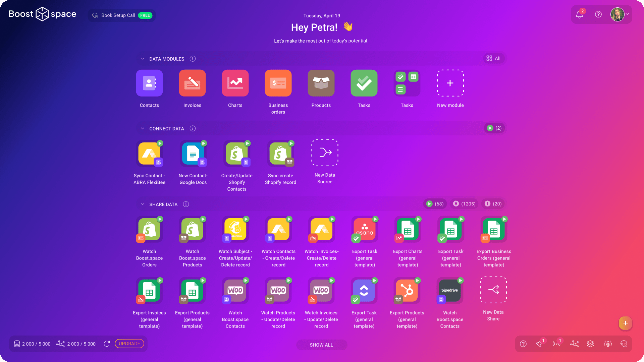Open Create/Update Shopify Contacts integration

(237, 154)
